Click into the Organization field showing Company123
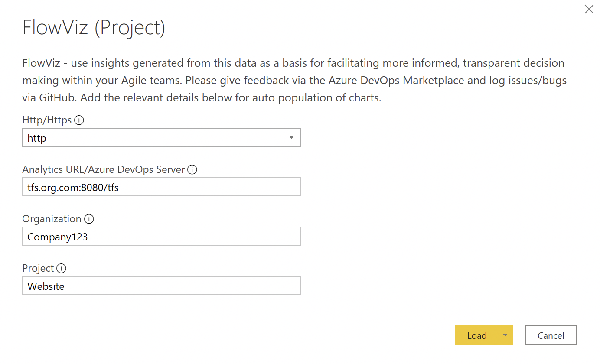The height and width of the screenshot is (364, 600). click(x=162, y=237)
